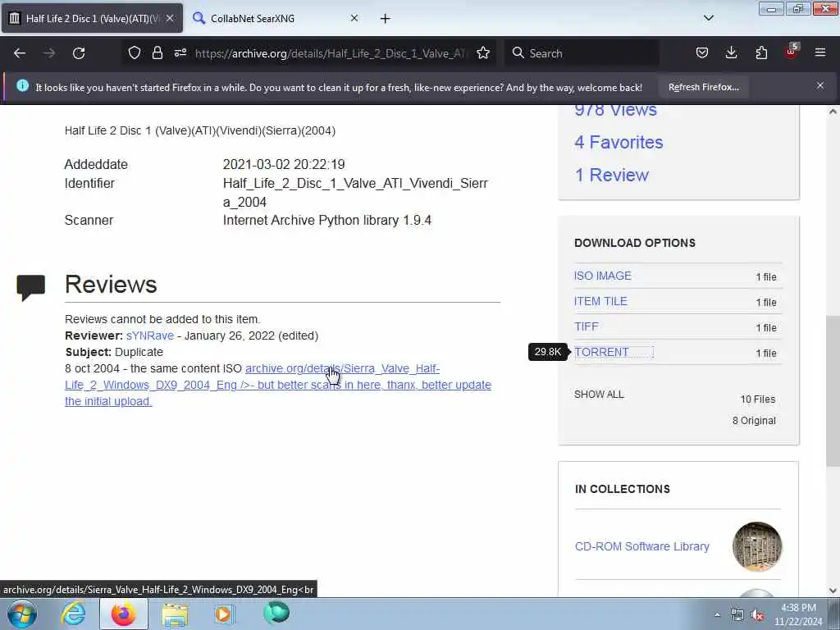
Task: Click the Addeddate value 2021-03-02 20:22:19
Action: (284, 164)
